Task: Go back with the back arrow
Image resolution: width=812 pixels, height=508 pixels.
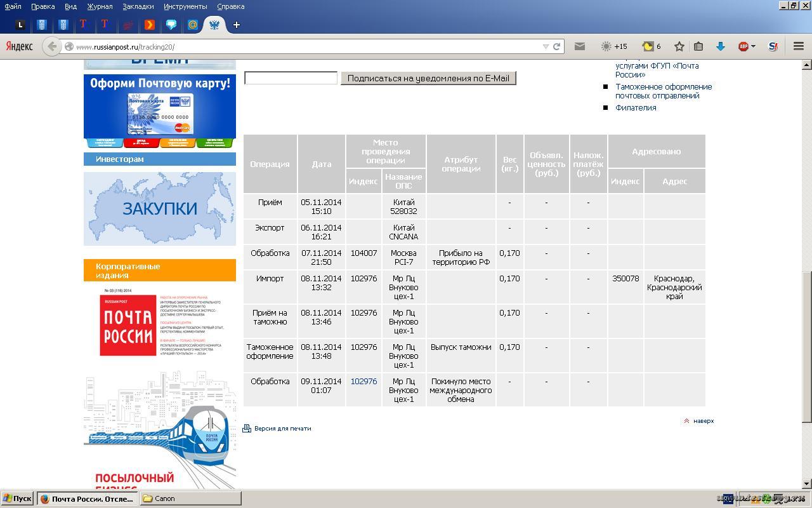Action: pos(52,46)
